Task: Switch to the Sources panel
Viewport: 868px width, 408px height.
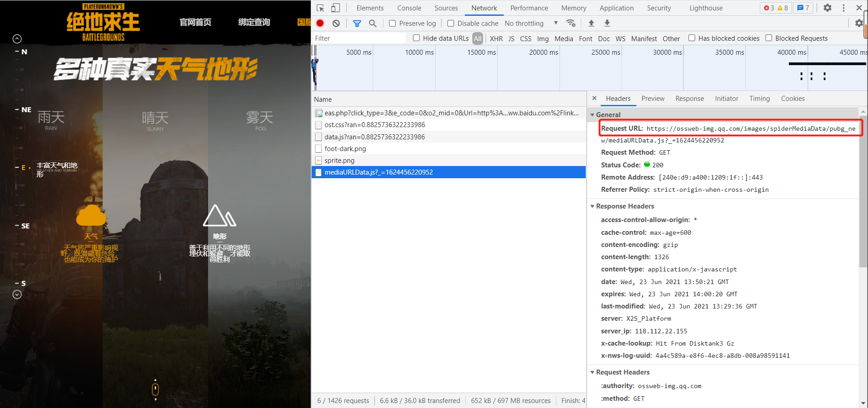Action: (446, 8)
